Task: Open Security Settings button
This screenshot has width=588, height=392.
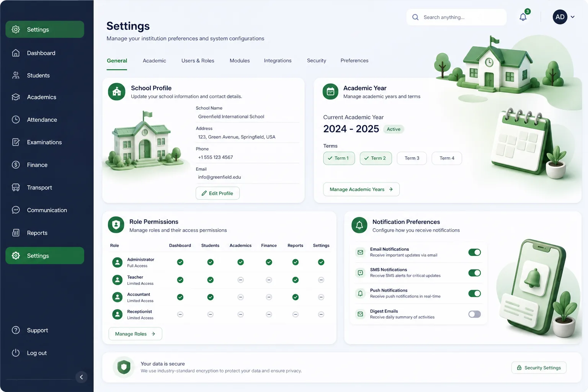Action: pyautogui.click(x=539, y=367)
